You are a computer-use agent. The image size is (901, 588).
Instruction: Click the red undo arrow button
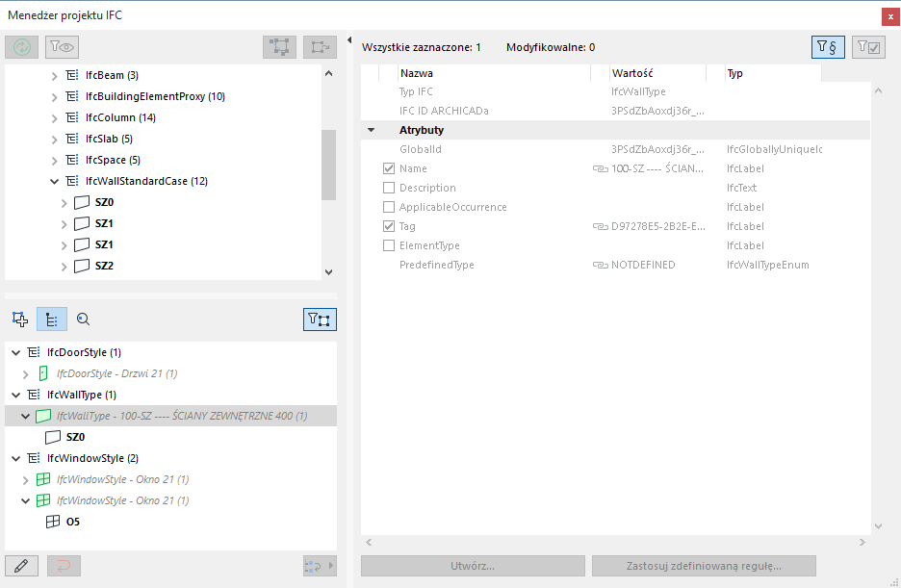click(64, 566)
